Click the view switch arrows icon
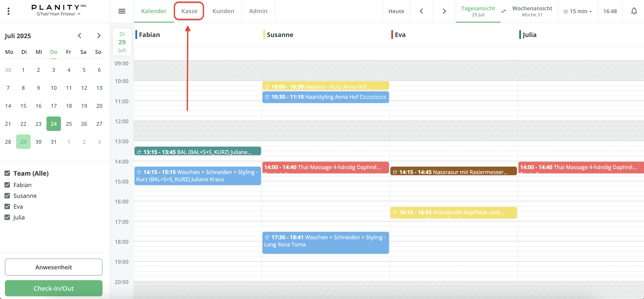The width and height of the screenshot is (644, 299). pos(504,11)
